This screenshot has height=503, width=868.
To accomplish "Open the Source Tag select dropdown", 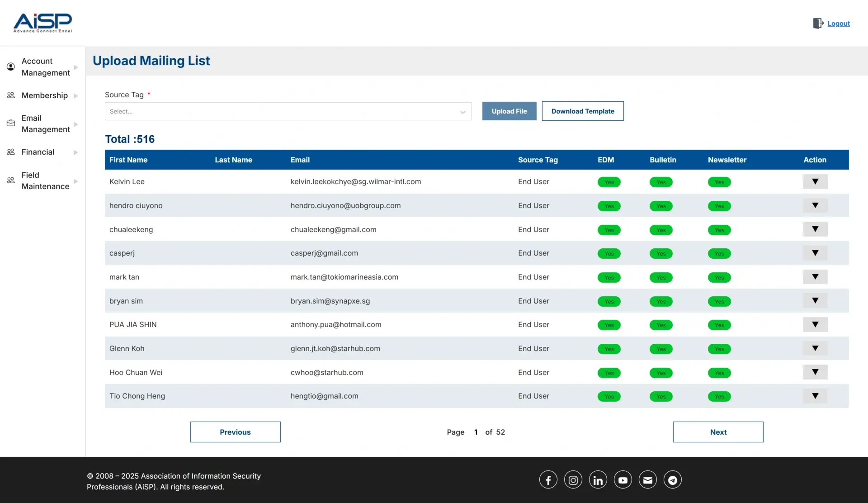I will pos(288,111).
